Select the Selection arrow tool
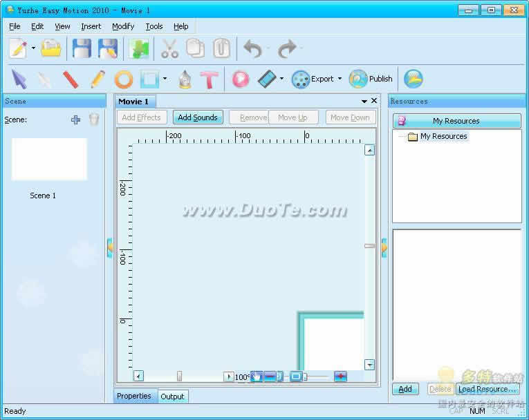The width and height of the screenshot is (529, 420). [x=19, y=79]
